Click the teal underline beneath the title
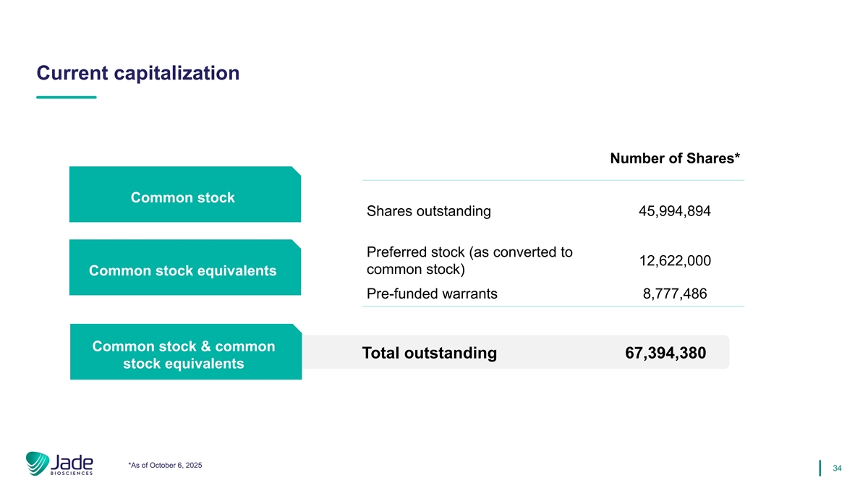The width and height of the screenshot is (868, 488). (x=66, y=98)
